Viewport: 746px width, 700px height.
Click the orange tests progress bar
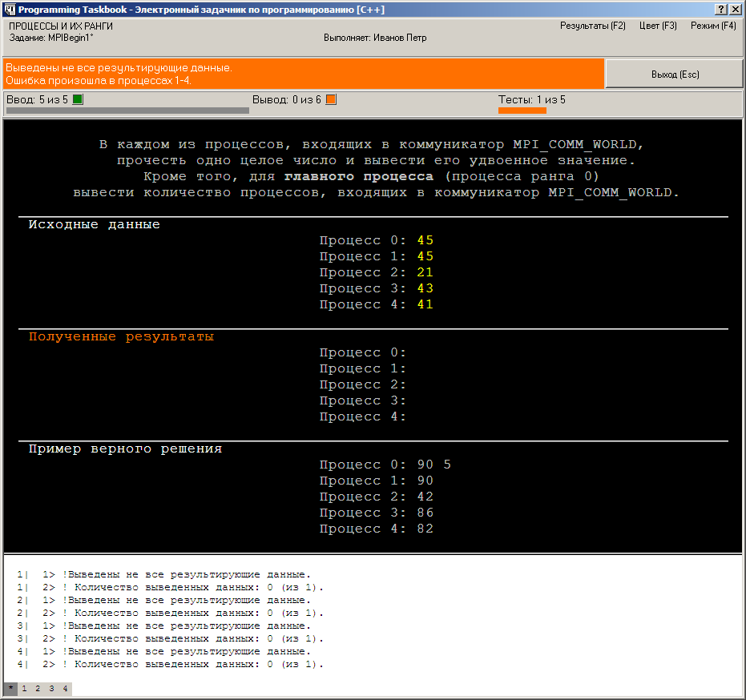[522, 111]
